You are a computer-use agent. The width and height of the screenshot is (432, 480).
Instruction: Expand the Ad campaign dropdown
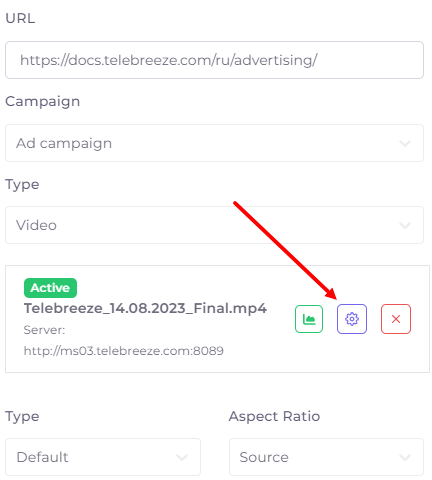point(214,143)
